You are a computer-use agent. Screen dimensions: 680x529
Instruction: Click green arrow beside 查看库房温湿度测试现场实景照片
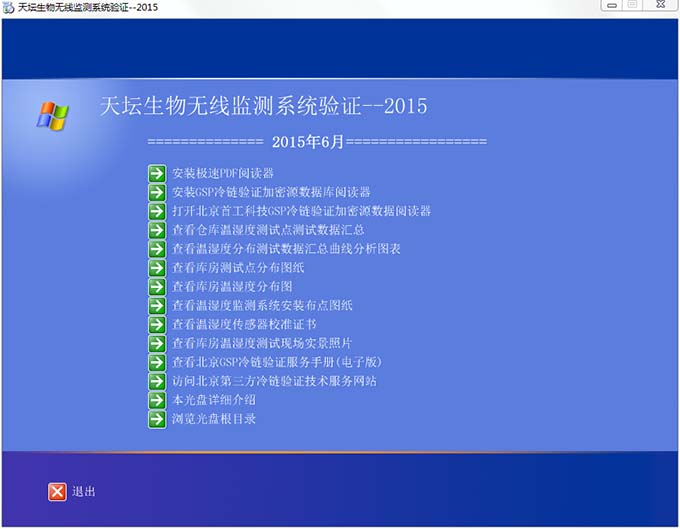157,343
